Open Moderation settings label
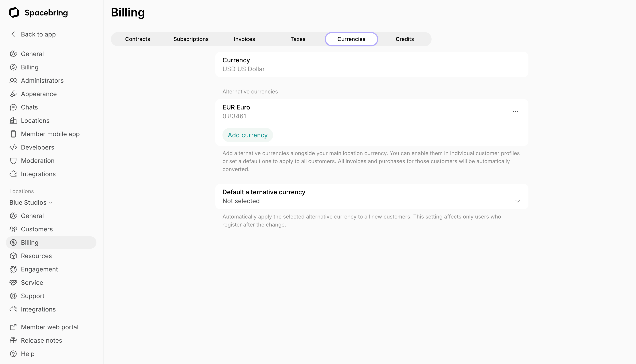636x364 pixels. click(x=38, y=161)
